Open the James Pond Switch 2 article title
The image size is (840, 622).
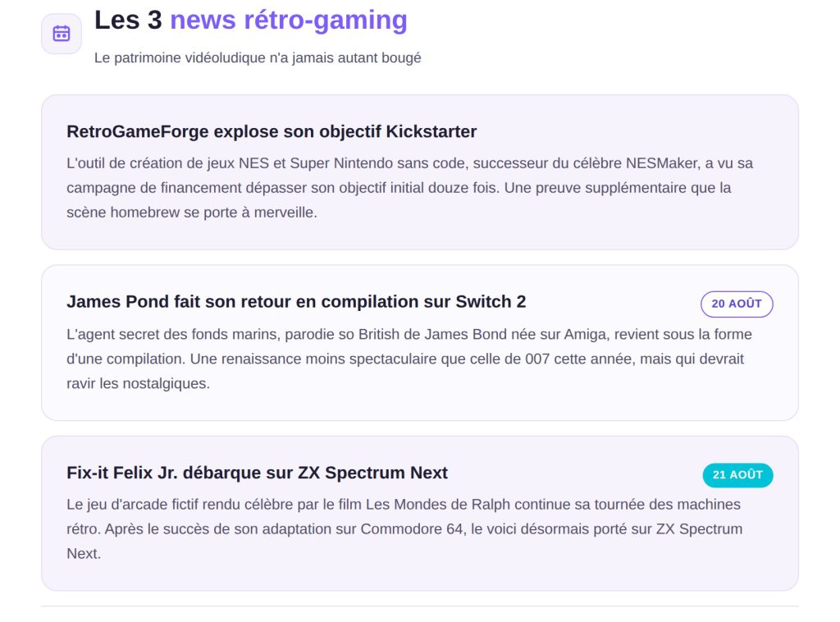pyautogui.click(x=296, y=302)
